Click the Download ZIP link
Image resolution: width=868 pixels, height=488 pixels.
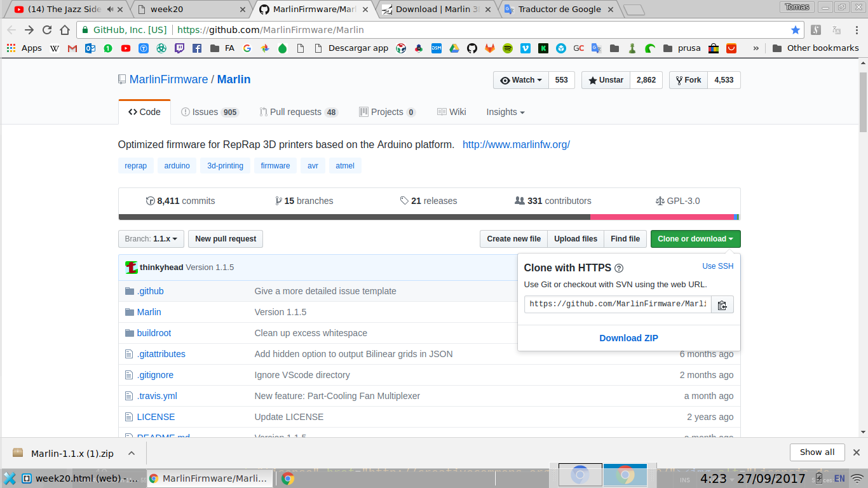(x=628, y=338)
